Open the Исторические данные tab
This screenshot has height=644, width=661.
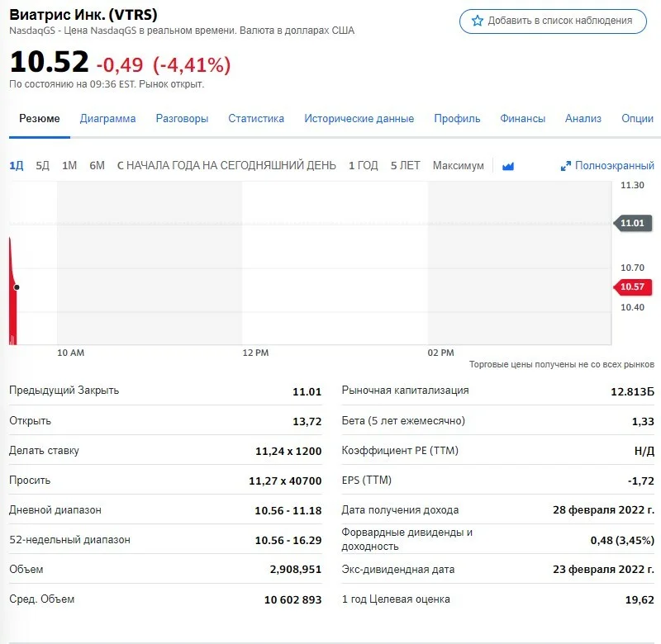(359, 118)
